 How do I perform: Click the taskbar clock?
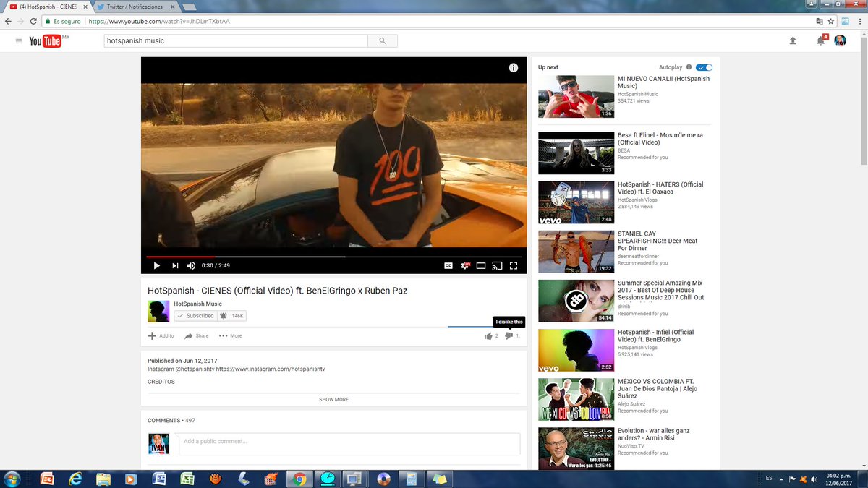pyautogui.click(x=838, y=479)
